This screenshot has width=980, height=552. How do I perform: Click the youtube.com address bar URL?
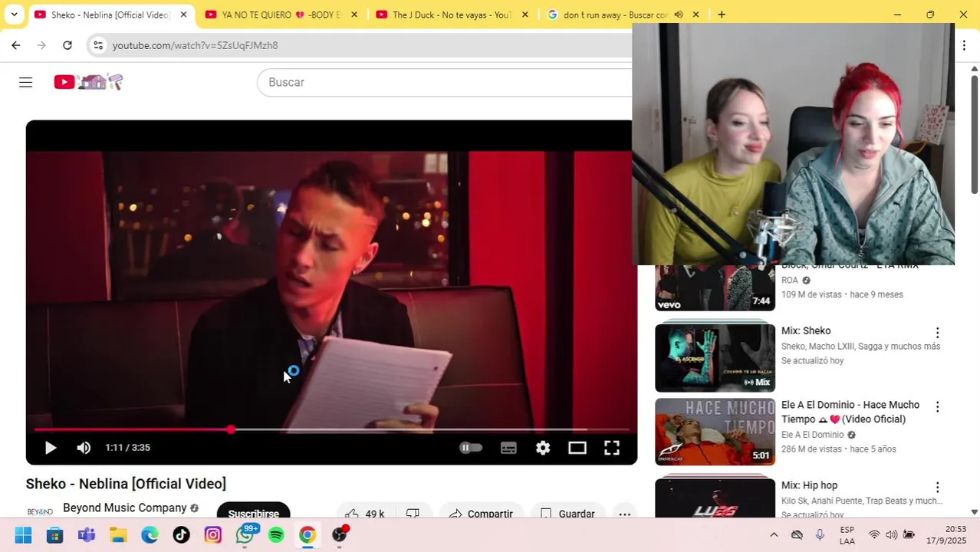click(x=195, y=45)
